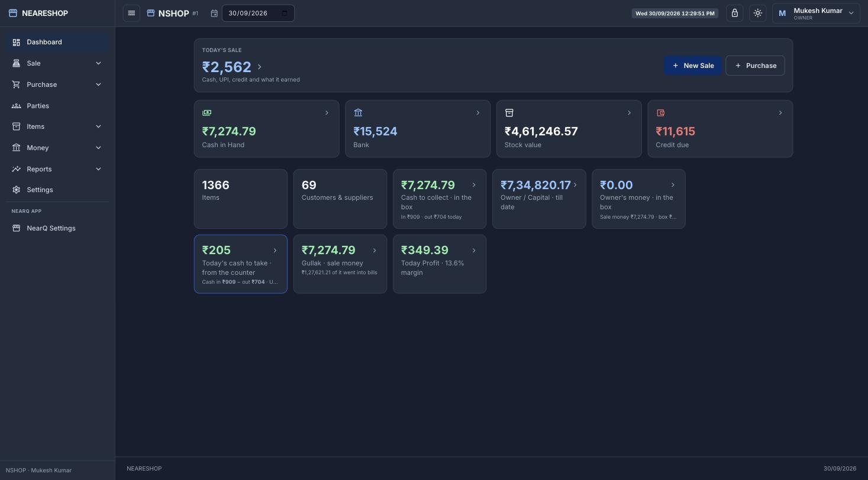Click the Reports chart icon
The width and height of the screenshot is (868, 480).
[17, 169]
